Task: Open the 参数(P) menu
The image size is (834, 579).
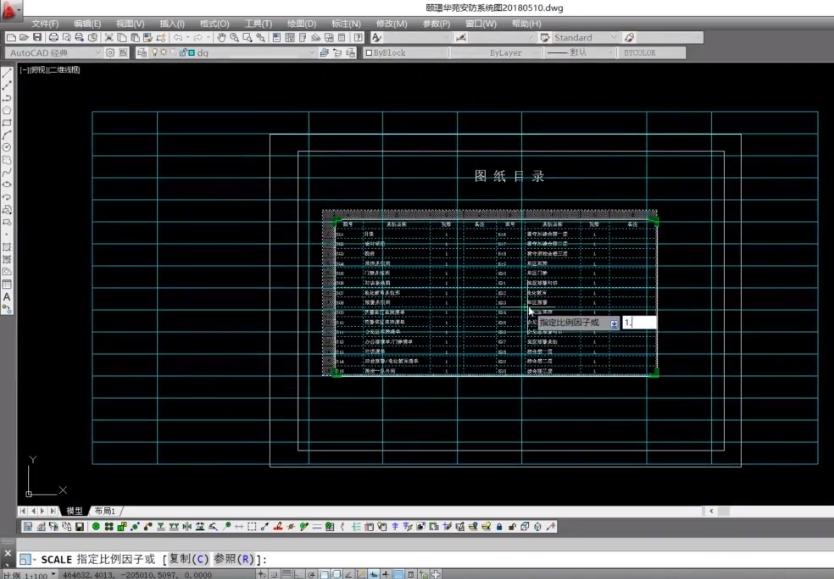Action: (x=437, y=23)
